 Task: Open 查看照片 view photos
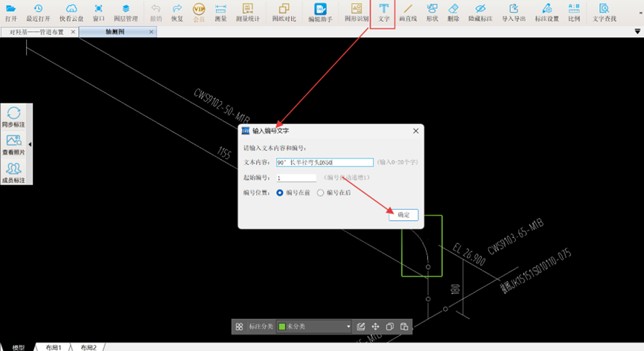[x=13, y=145]
